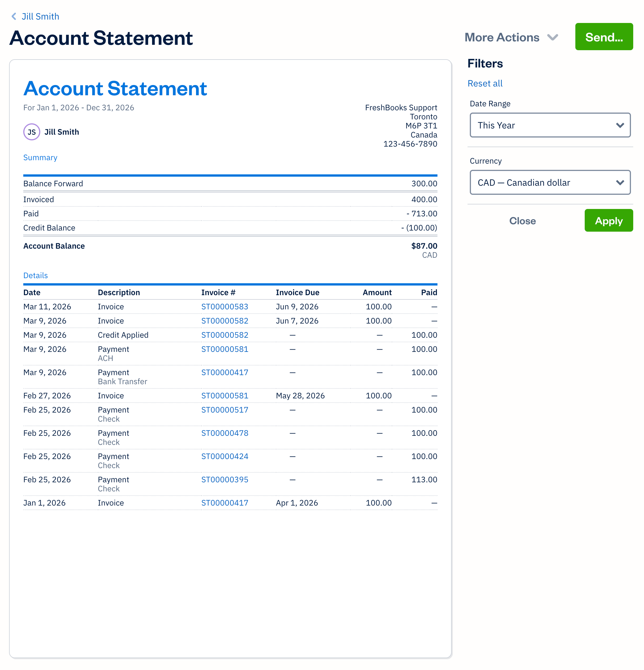This screenshot has width=644, height=670.
Task: Open the CAD currency selector
Action: (x=549, y=182)
